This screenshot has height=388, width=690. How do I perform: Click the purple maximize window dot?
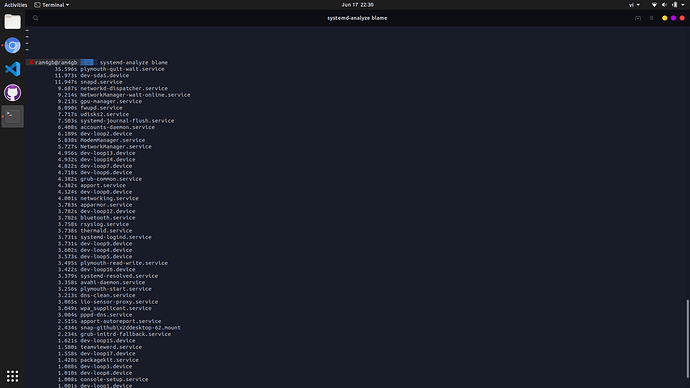click(673, 18)
